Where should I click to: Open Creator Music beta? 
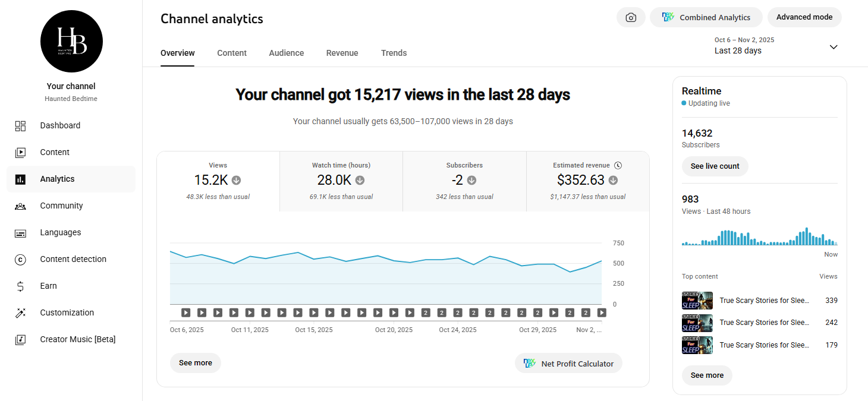tap(77, 339)
